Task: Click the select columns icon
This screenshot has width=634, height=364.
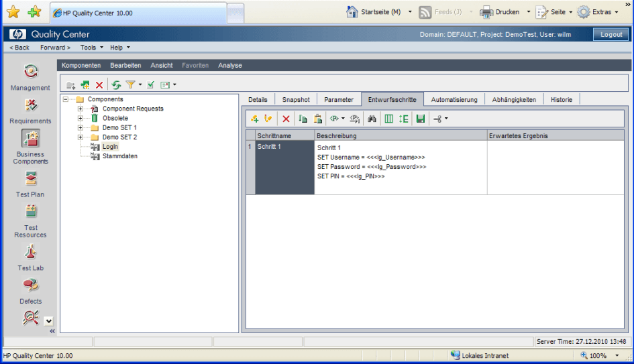Action: point(388,119)
